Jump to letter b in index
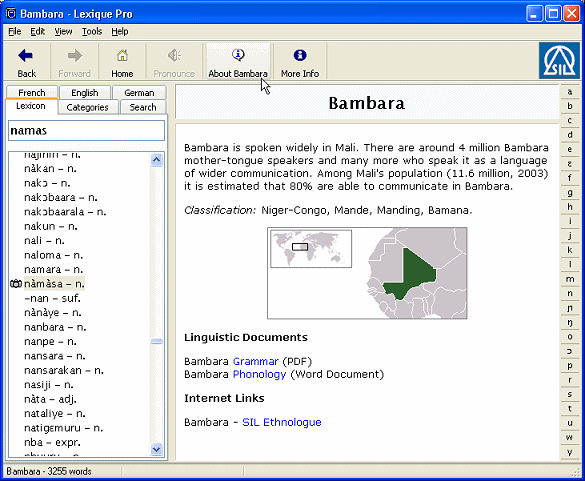The width and height of the screenshot is (585, 481). 570,106
